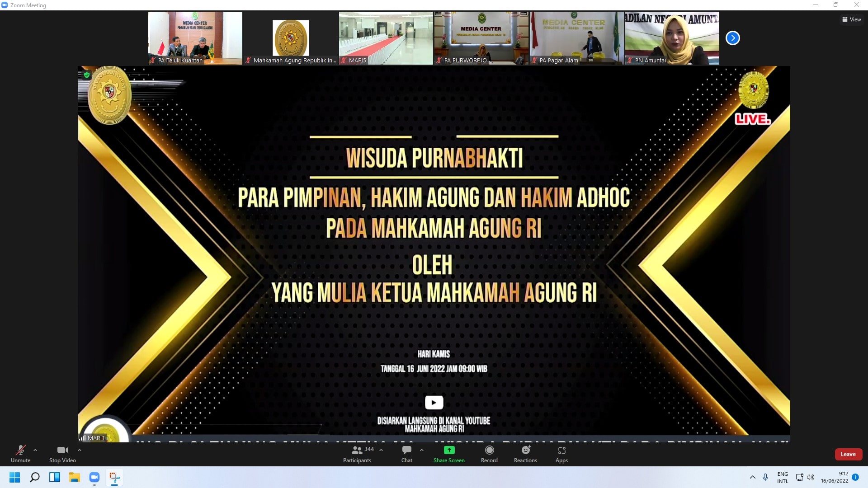
Task: Show next page of participant thumbnails
Action: (x=733, y=38)
